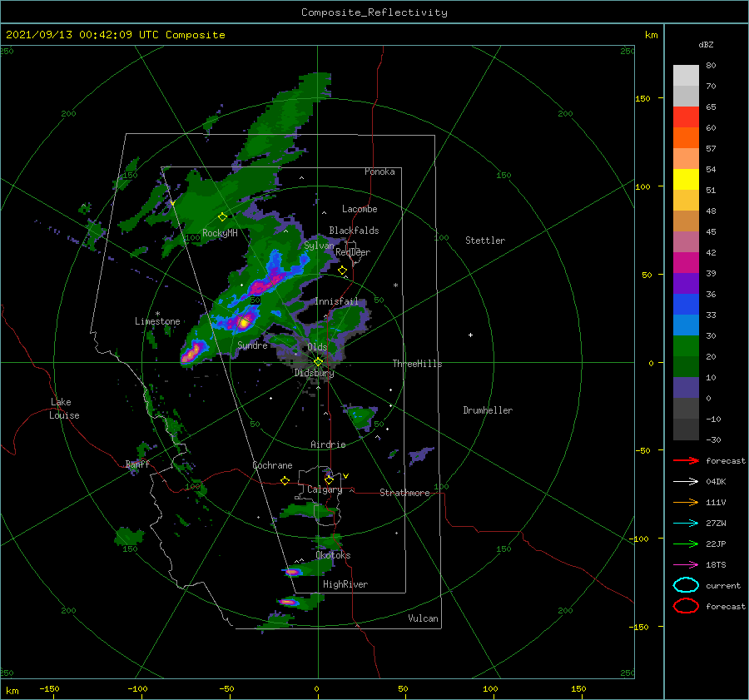
Task: Click the storm cell west of Sundre
Action: [193, 353]
